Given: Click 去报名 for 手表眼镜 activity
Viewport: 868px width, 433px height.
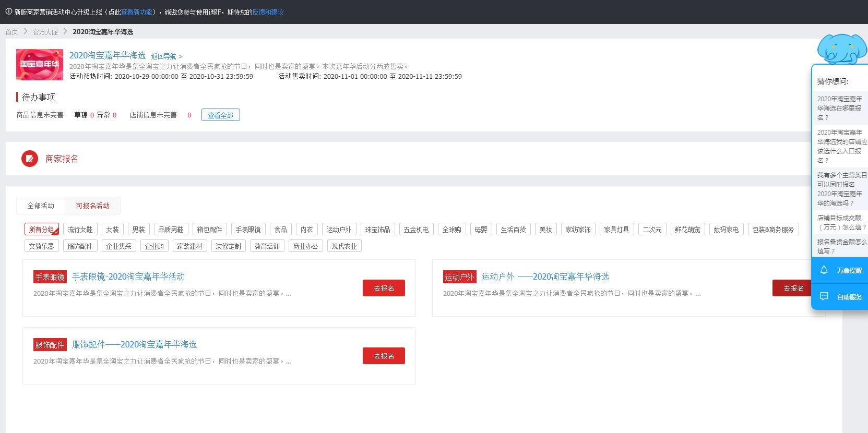Looking at the screenshot, I should coord(384,288).
